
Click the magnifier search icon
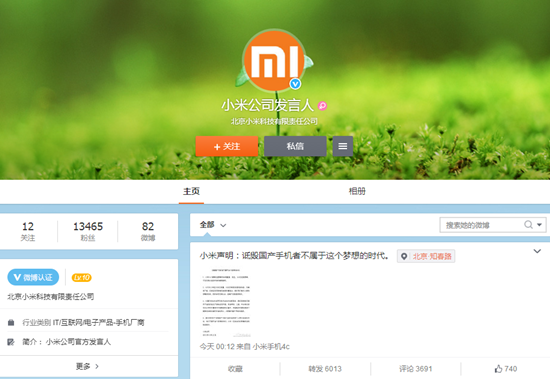coord(528,225)
